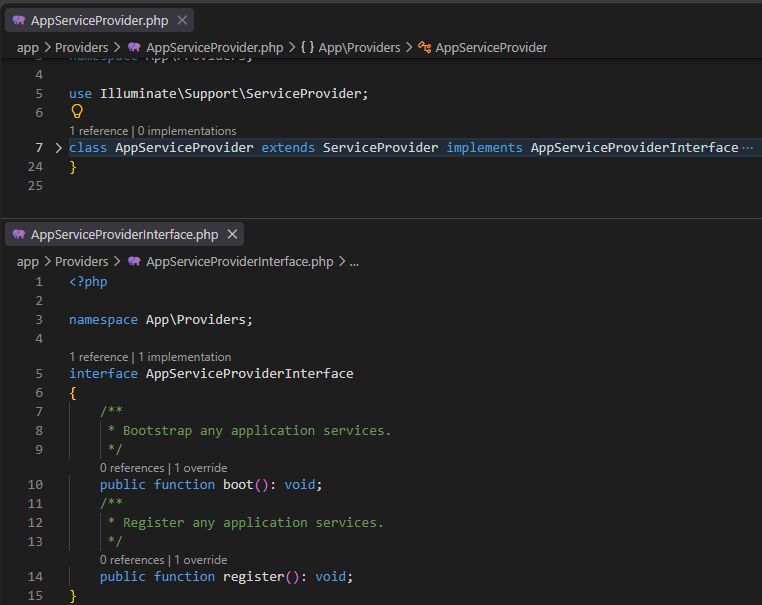Click '1 override' code lens above register()
762x605 pixels.
coord(201,560)
